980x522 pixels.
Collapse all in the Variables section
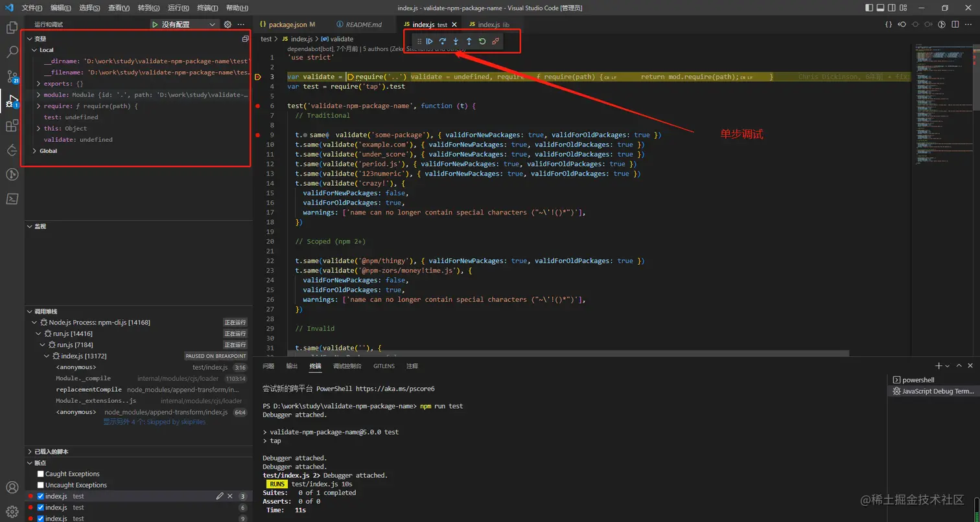tap(245, 39)
